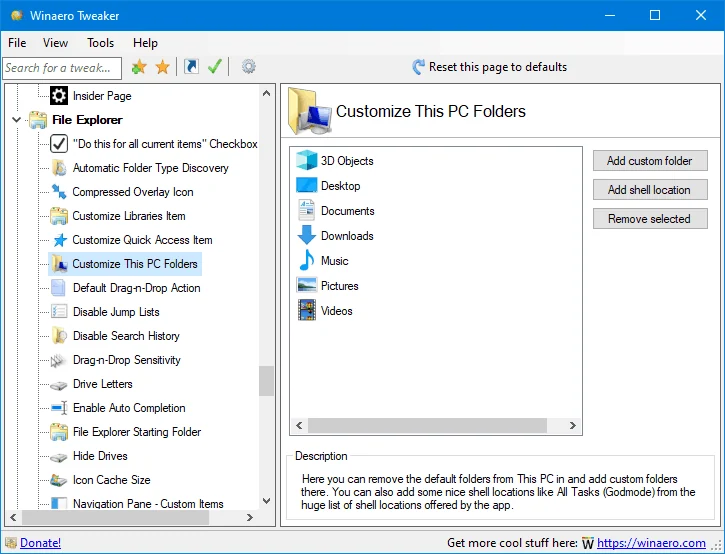725x554 pixels.
Task: Click the Disable Jump Lists icon
Action: [x=59, y=312]
